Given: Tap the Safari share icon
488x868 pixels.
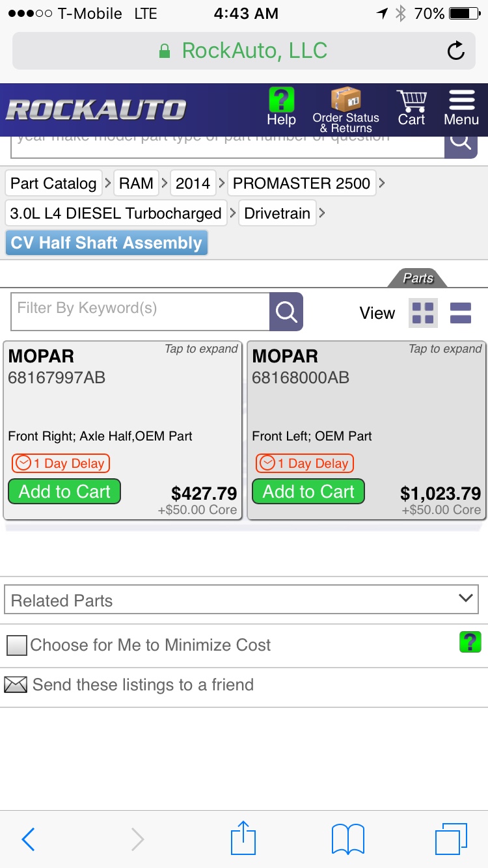Looking at the screenshot, I should coord(244,839).
